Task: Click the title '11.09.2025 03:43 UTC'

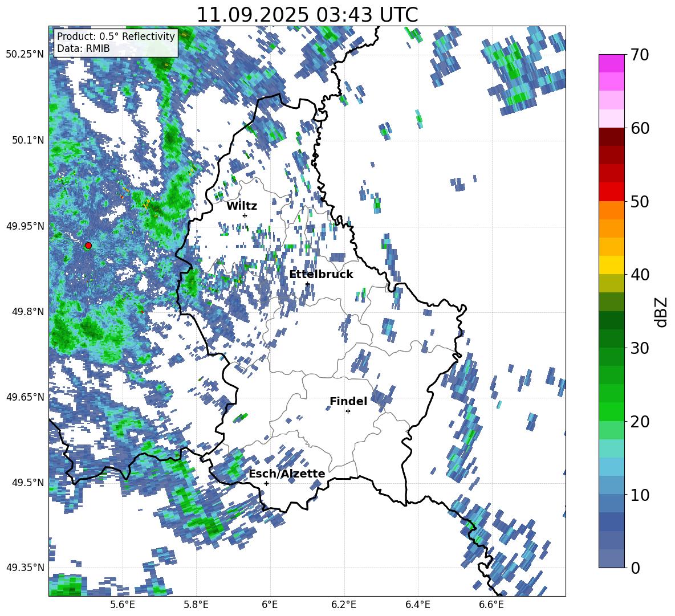Action: point(307,15)
